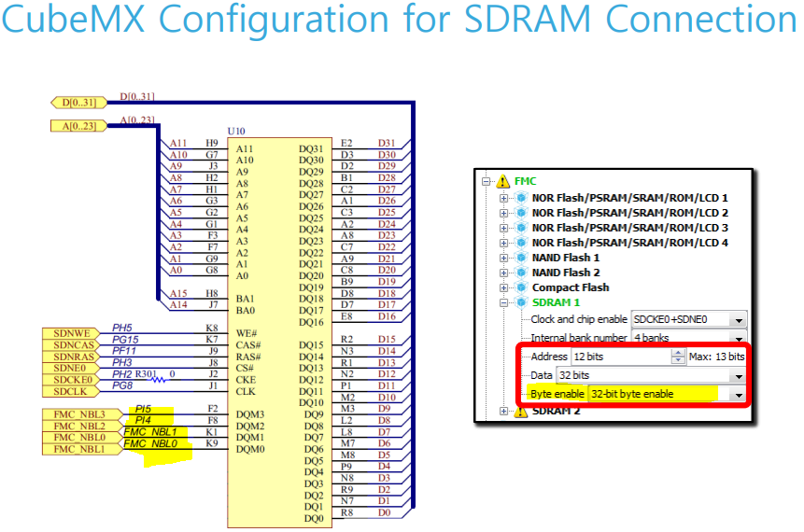This screenshot has width=804, height=532.
Task: Expand the NOR Flash/PSRAM/SRAM/ROM/LCD 4 node
Action: 503,243
